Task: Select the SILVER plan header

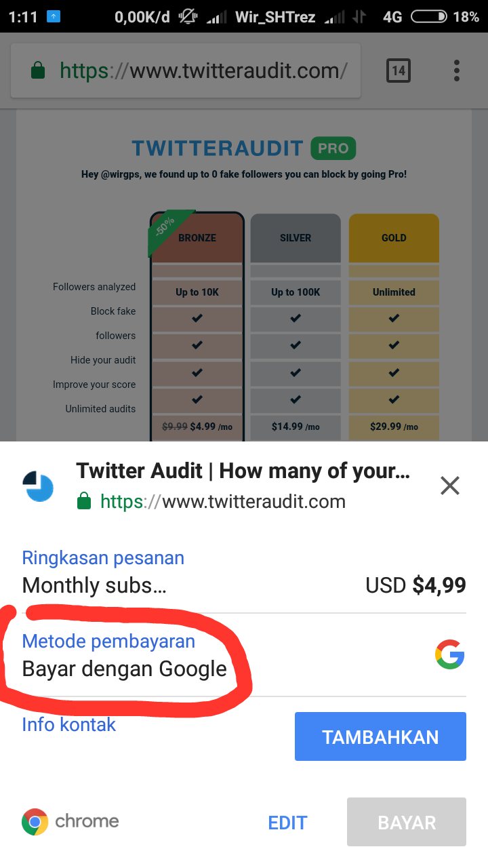Action: [x=296, y=237]
